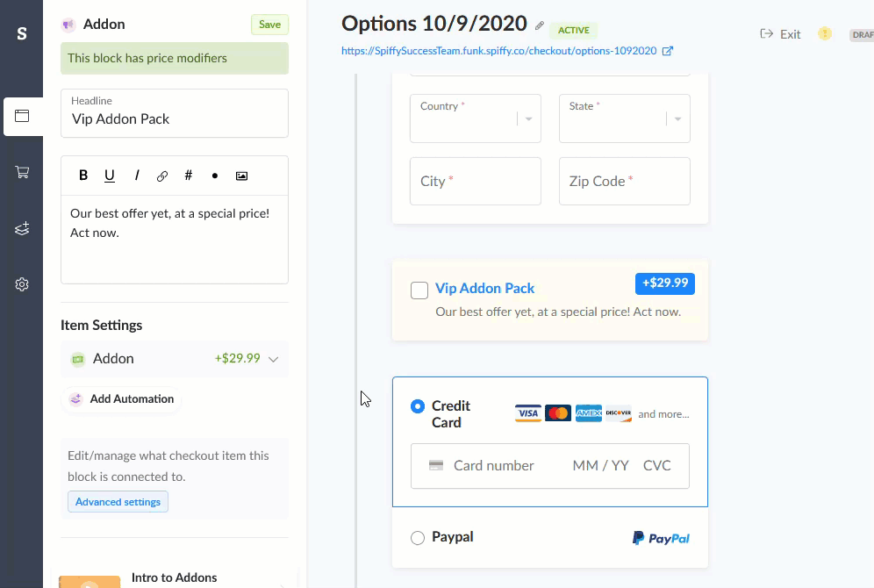874x588 pixels.
Task: Open the settings gear in sidebar
Action: click(x=22, y=284)
